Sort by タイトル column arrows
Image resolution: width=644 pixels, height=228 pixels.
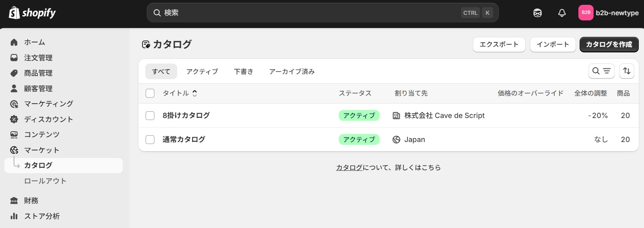click(195, 93)
